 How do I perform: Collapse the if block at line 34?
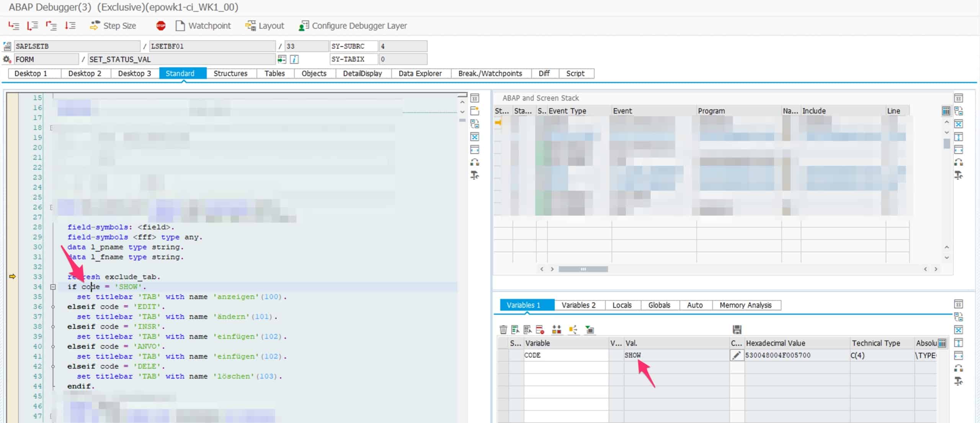coord(53,287)
